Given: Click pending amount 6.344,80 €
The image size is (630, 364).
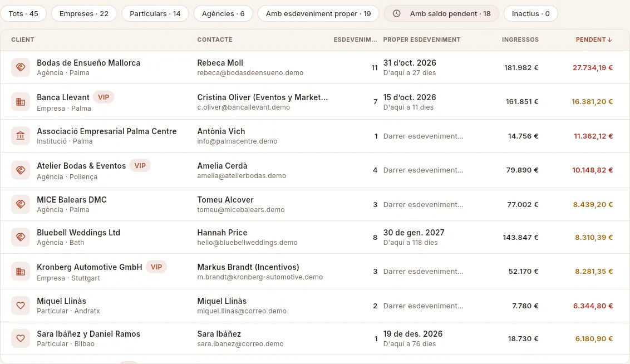Looking at the screenshot, I should click(x=593, y=306).
